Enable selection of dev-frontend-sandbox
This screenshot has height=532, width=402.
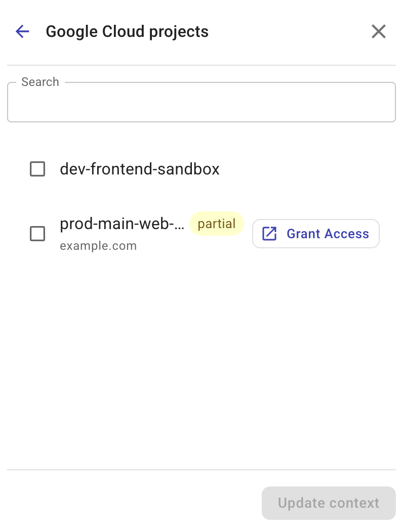(x=37, y=169)
